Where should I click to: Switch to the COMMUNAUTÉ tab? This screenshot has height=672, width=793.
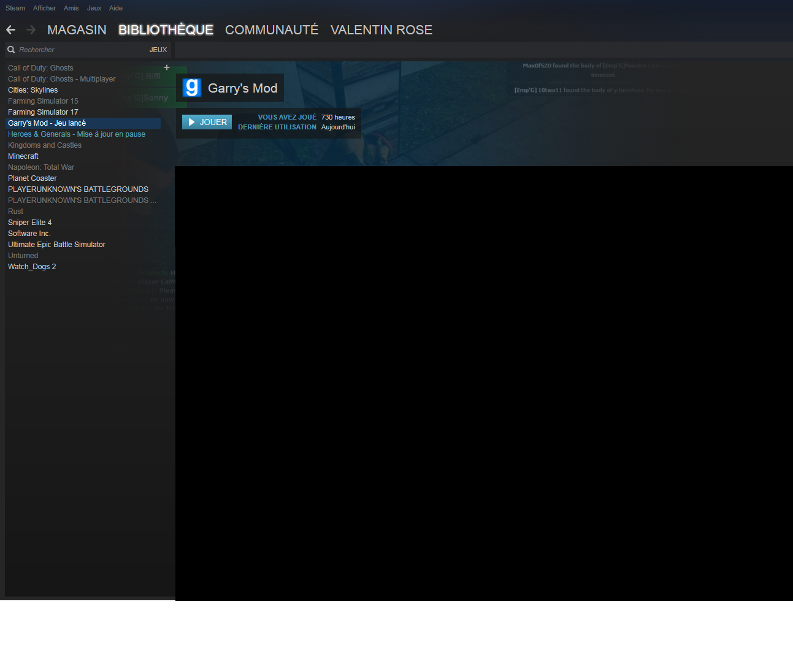[x=272, y=29]
